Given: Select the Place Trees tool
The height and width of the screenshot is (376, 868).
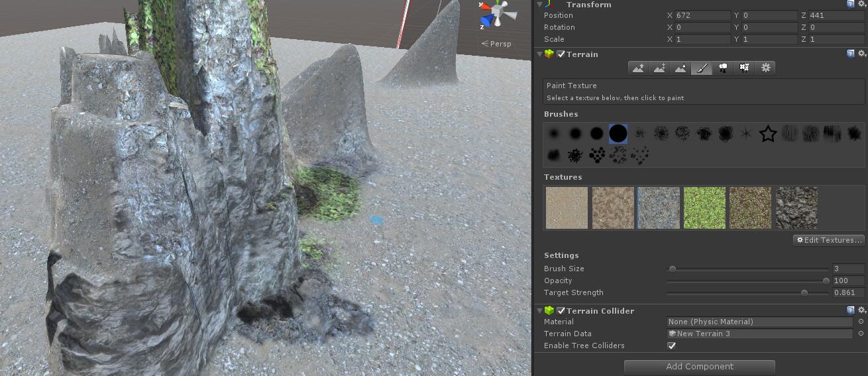Looking at the screenshot, I should 723,68.
